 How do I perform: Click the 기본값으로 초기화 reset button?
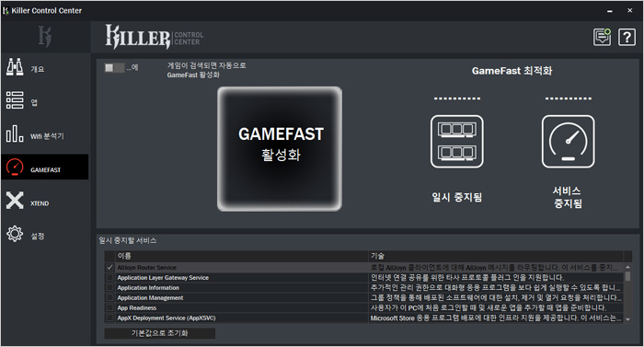pos(160,333)
